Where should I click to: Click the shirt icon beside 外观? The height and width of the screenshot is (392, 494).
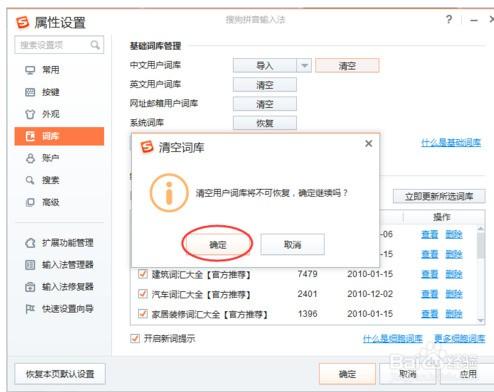[30, 114]
